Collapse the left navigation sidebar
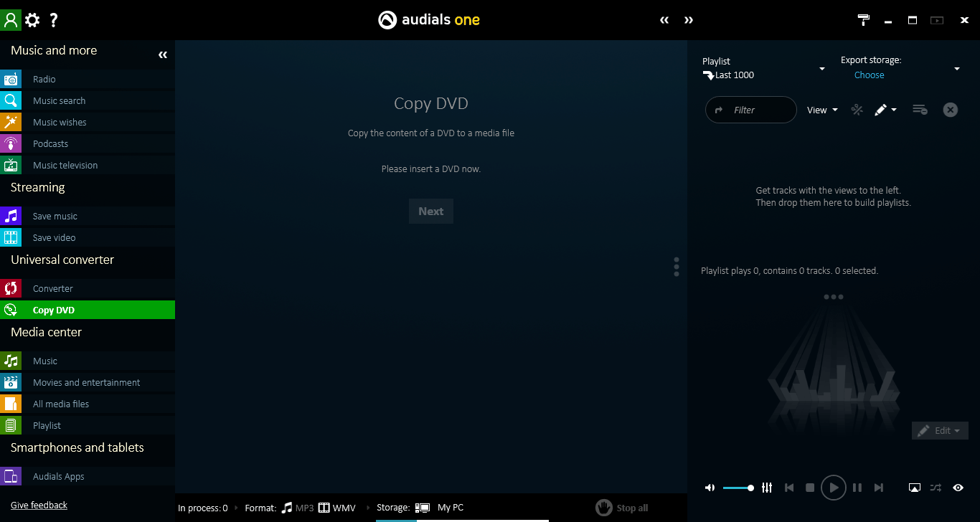This screenshot has width=980, height=522. point(163,54)
